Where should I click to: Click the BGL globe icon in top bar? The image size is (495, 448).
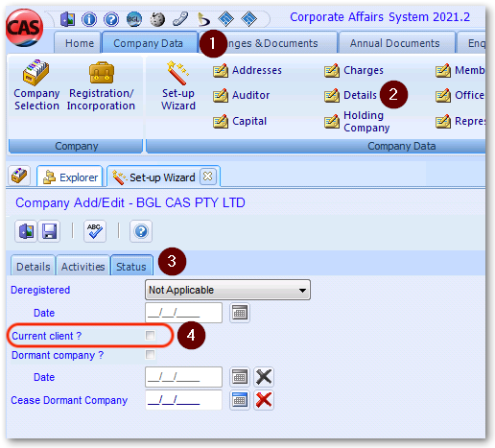[134, 19]
